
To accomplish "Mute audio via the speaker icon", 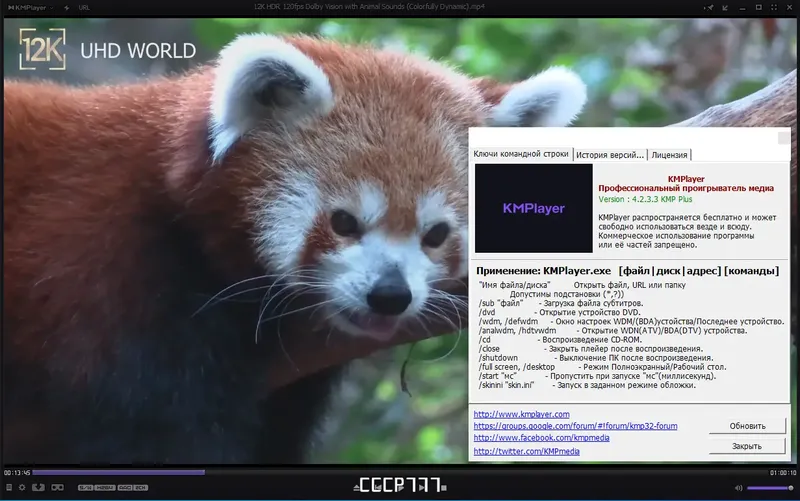I will pyautogui.click(x=738, y=488).
